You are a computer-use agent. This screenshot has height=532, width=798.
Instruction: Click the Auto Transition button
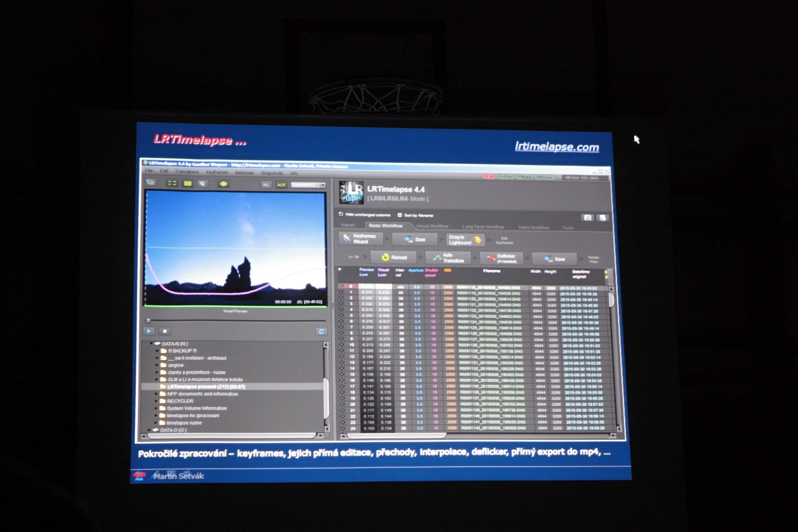[448, 258]
